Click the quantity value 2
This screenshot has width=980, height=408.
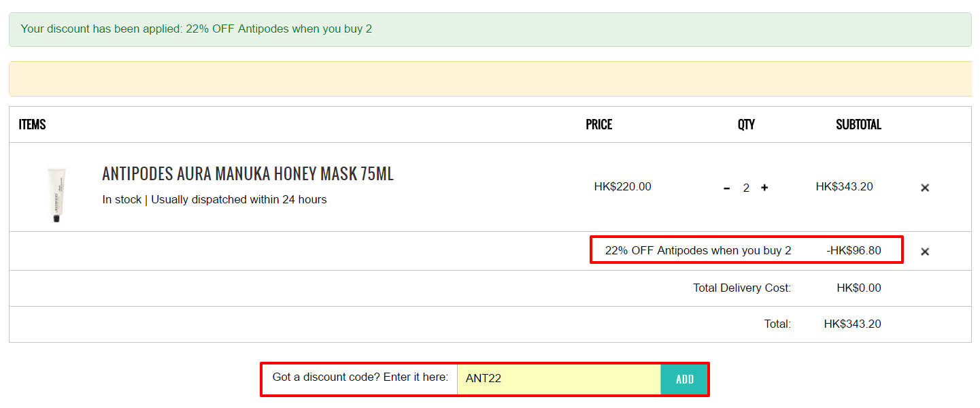[746, 188]
